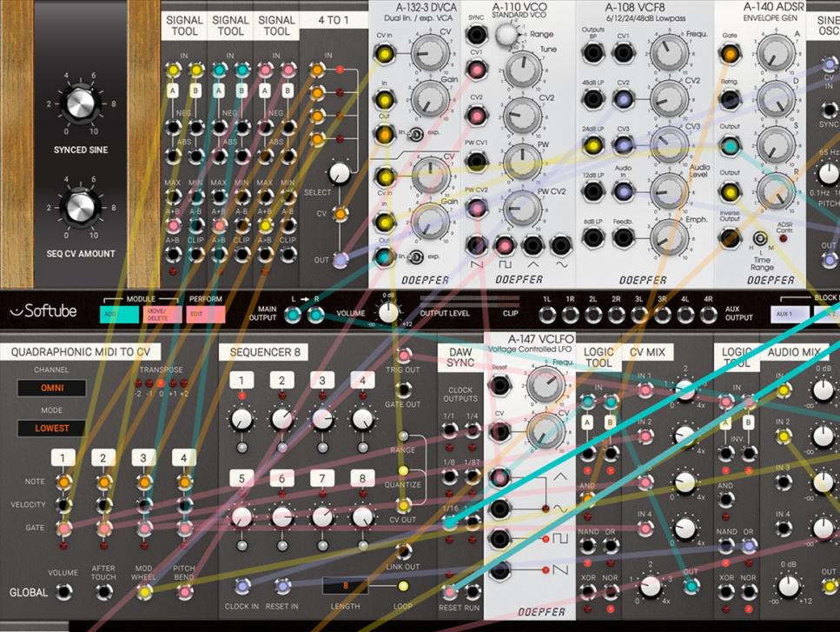Click the LENGTH field showing 8
Image resolution: width=840 pixels, height=632 pixels.
[x=345, y=583]
